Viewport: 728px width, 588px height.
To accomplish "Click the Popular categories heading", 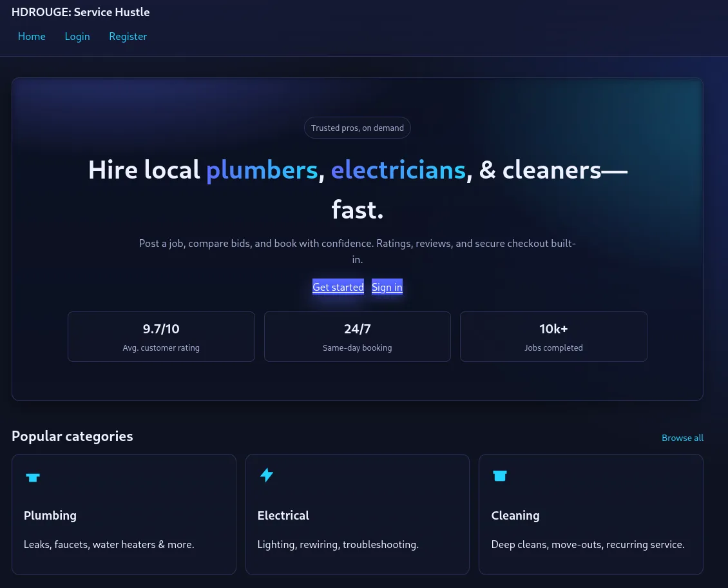I will [x=72, y=436].
